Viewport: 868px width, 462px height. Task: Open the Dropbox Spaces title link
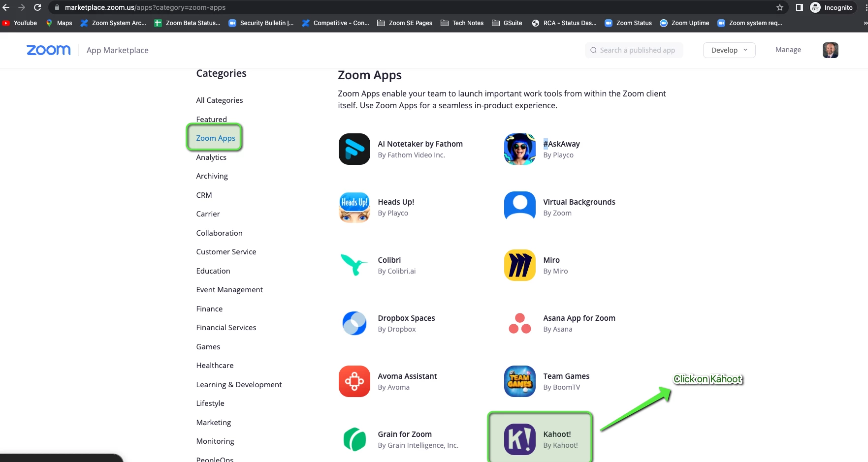click(406, 318)
